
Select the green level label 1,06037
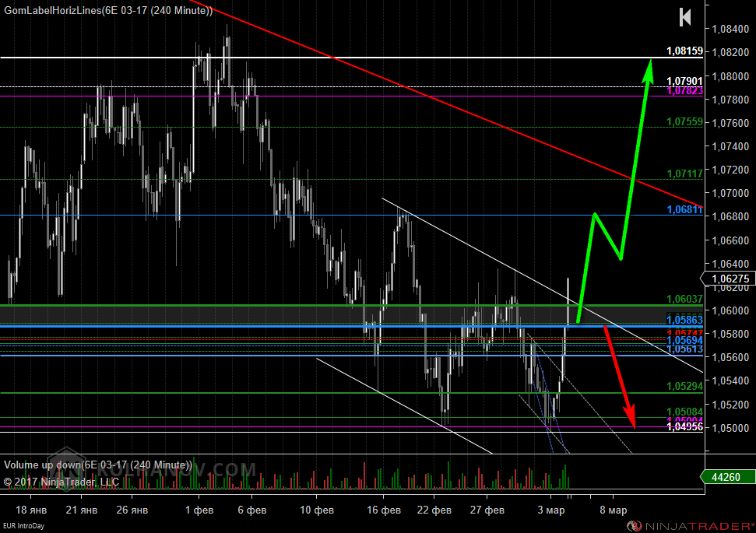point(684,299)
